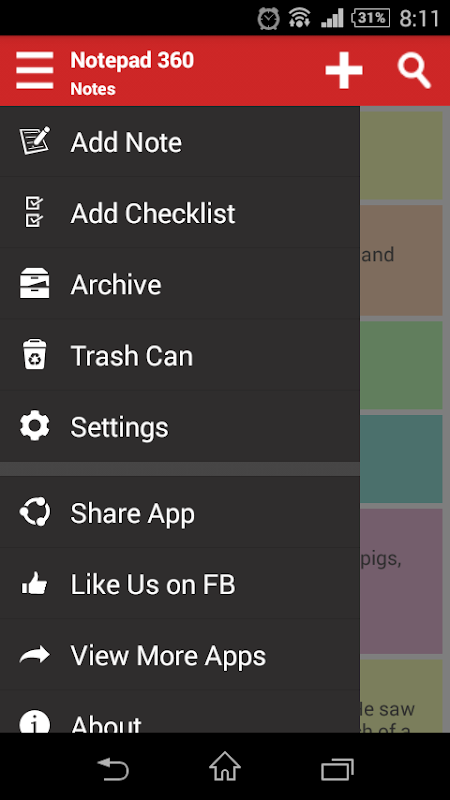Choose View More Apps
Screen dimensions: 450x800
180,655
